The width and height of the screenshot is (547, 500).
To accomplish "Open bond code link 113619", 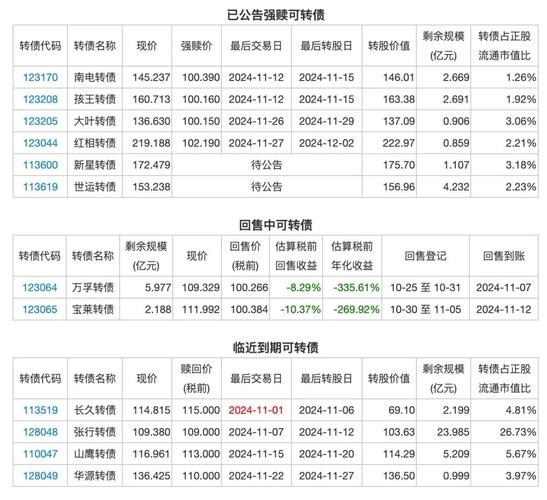I will click(x=40, y=187).
